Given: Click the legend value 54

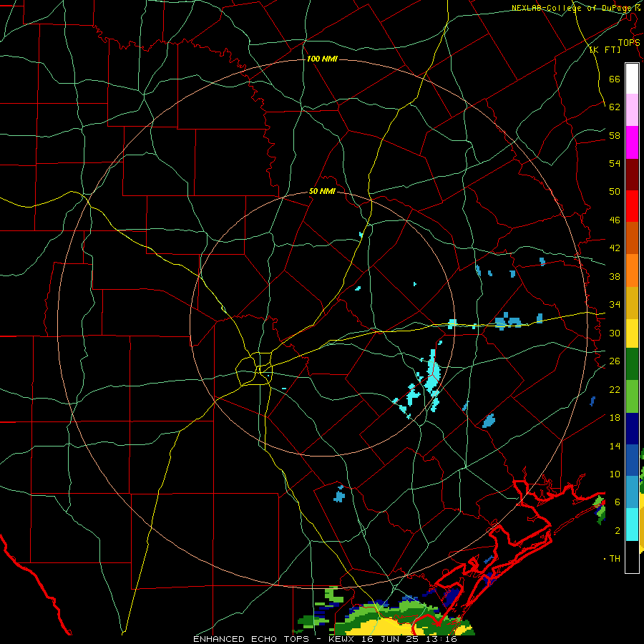Looking at the screenshot, I should point(615,163).
